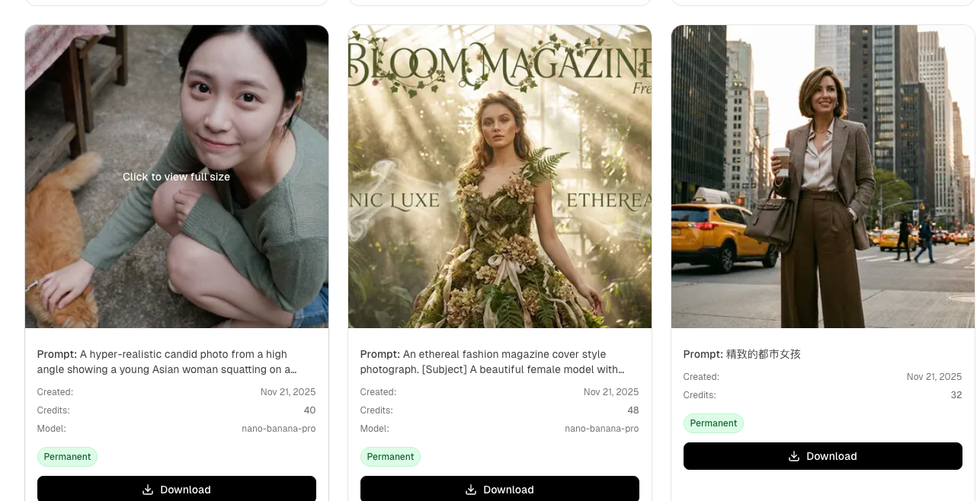This screenshot has width=980, height=501.
Task: Click the Permanent badge on the cat photo card
Action: [x=67, y=457]
